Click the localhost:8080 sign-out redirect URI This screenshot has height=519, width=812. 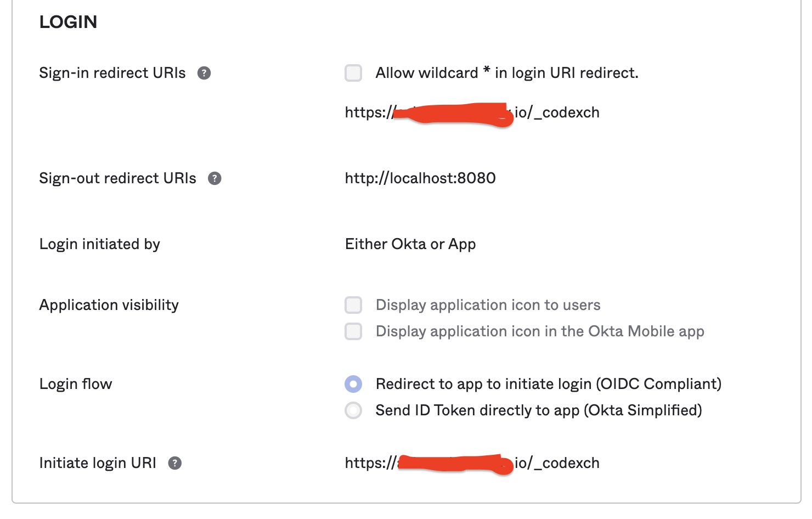point(420,178)
